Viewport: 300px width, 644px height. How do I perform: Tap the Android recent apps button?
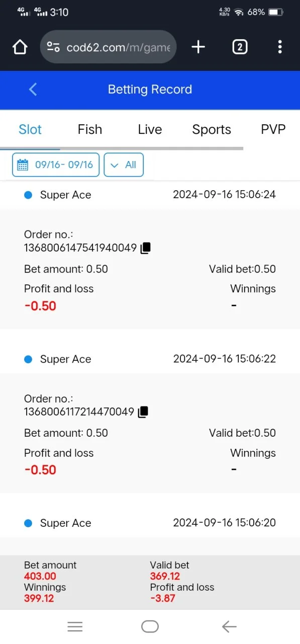(x=75, y=626)
